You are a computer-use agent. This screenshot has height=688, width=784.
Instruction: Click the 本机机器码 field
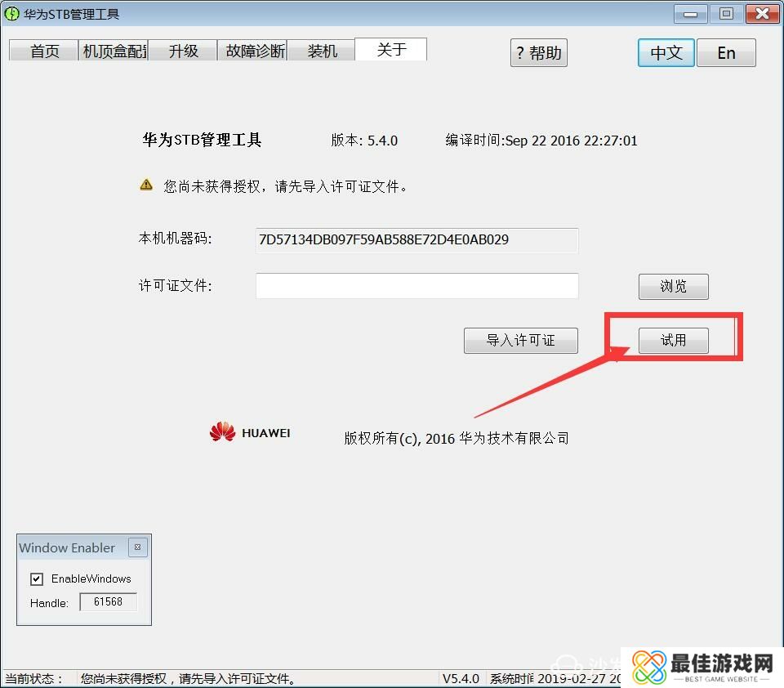[x=416, y=240]
